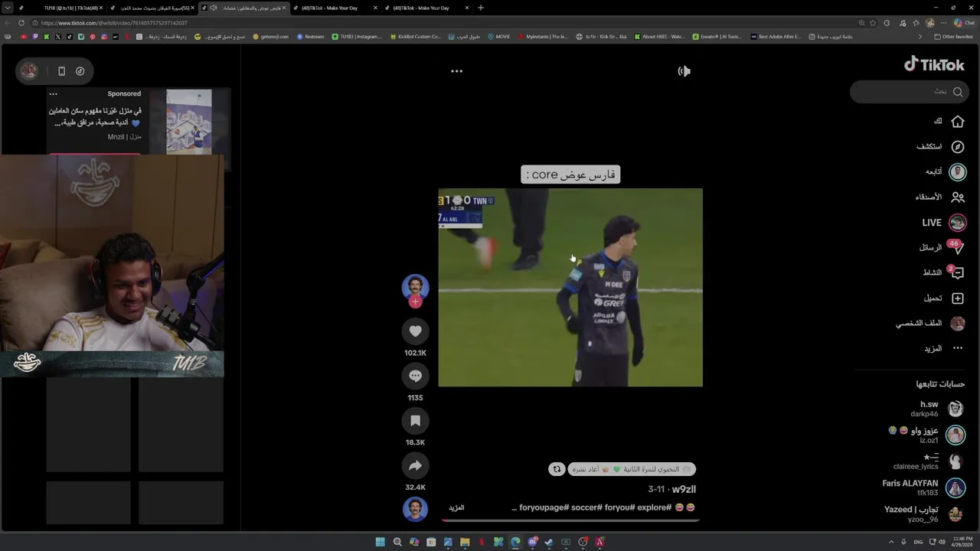
Task: Open the Windows Start menu
Action: click(x=380, y=542)
